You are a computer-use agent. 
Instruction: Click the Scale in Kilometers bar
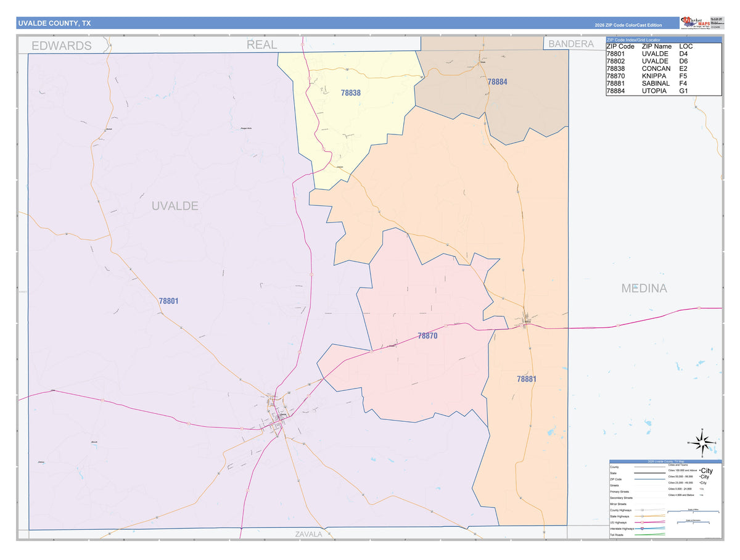coord(693,522)
